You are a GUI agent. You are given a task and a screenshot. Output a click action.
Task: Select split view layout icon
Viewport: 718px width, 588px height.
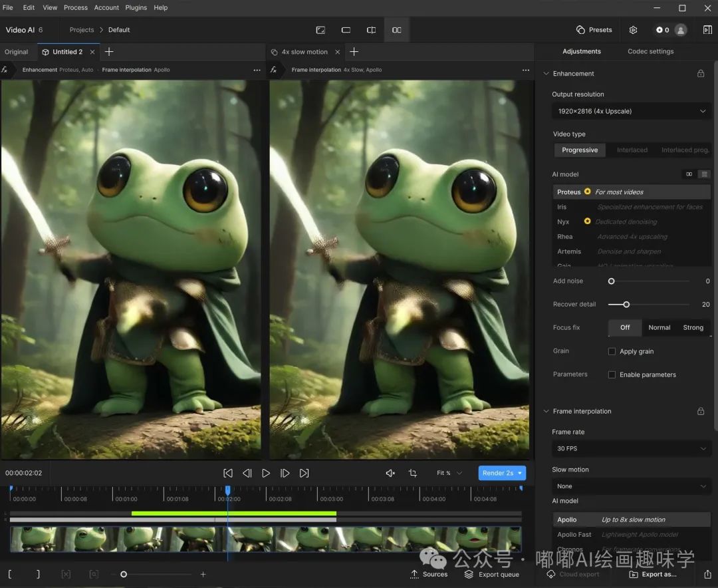coord(372,30)
